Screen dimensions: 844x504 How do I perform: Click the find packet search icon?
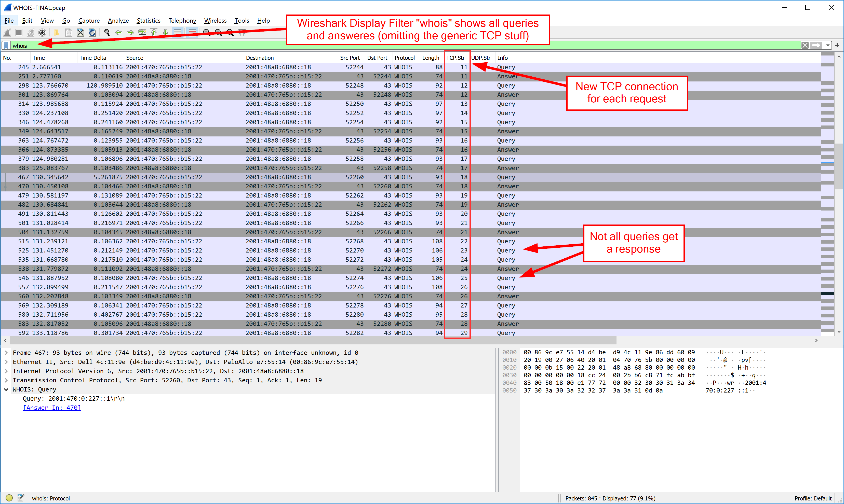105,34
